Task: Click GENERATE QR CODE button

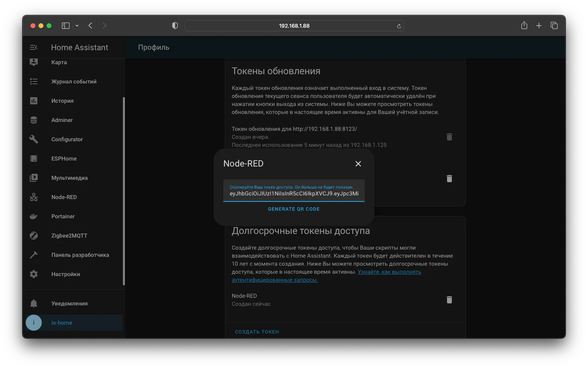Action: pyautogui.click(x=294, y=209)
